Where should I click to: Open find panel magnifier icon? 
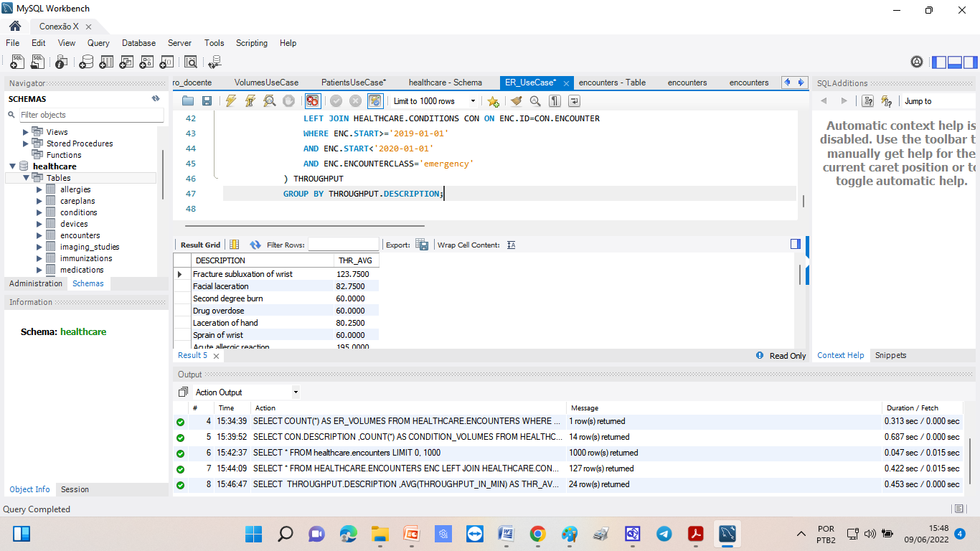click(535, 101)
